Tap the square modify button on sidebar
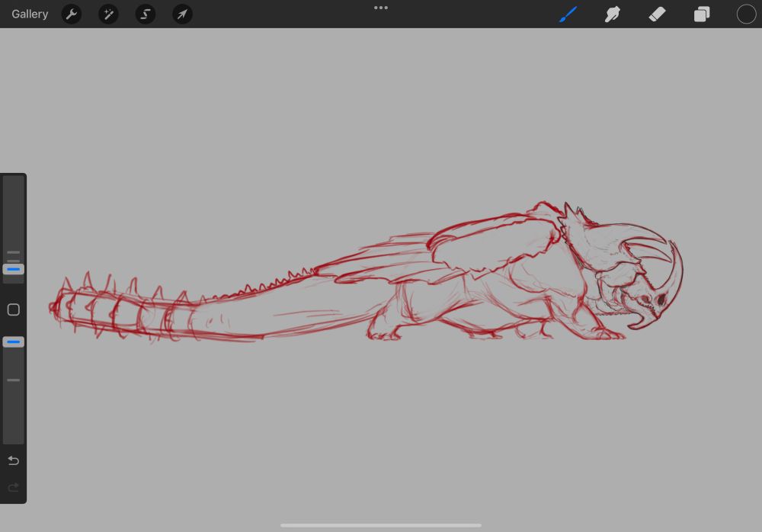 [x=13, y=309]
